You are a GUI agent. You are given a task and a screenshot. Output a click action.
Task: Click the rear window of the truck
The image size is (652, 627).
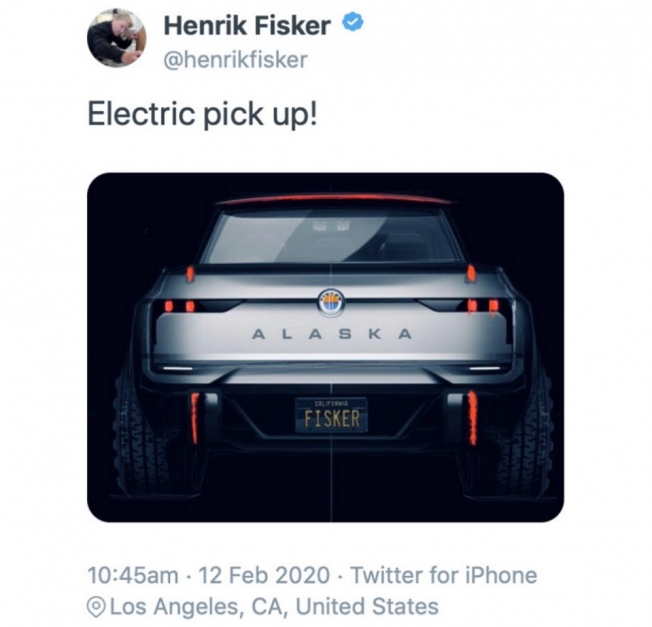331,236
